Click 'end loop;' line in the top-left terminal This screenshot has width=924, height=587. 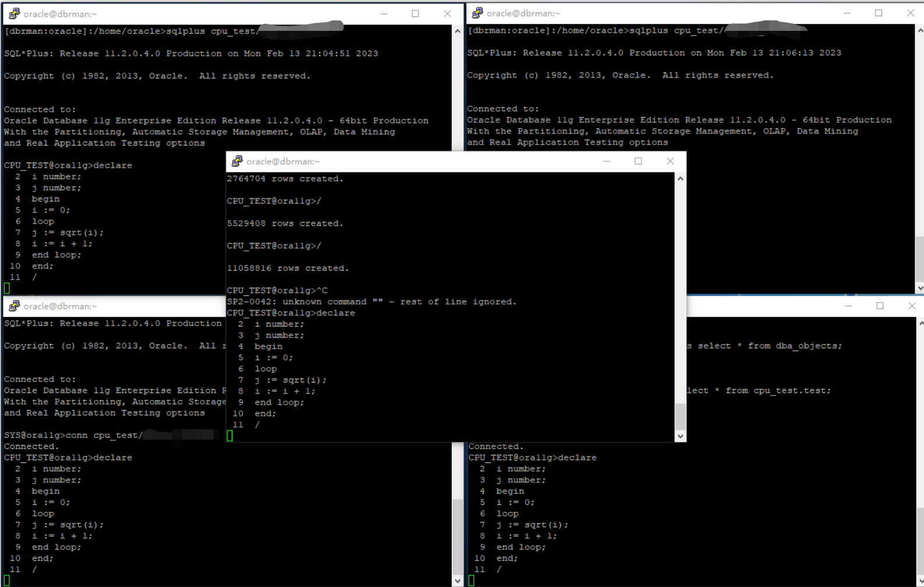pyautogui.click(x=56, y=255)
